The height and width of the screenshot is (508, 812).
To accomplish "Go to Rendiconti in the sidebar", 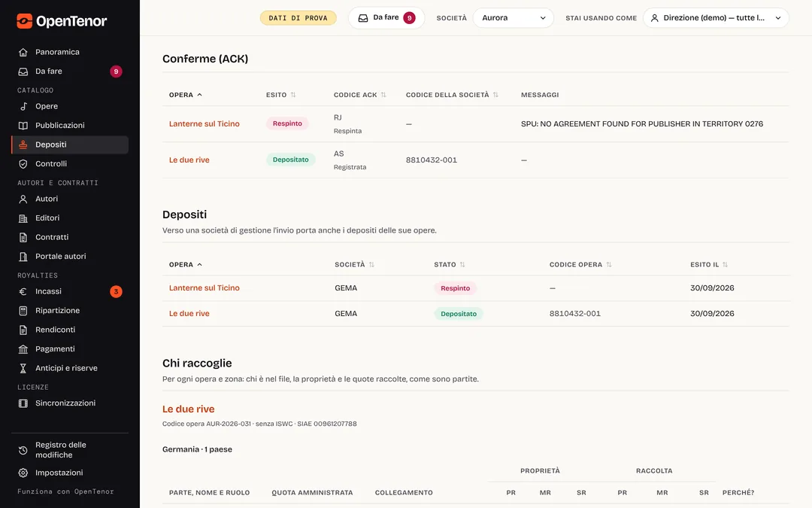I will click(x=70, y=330).
